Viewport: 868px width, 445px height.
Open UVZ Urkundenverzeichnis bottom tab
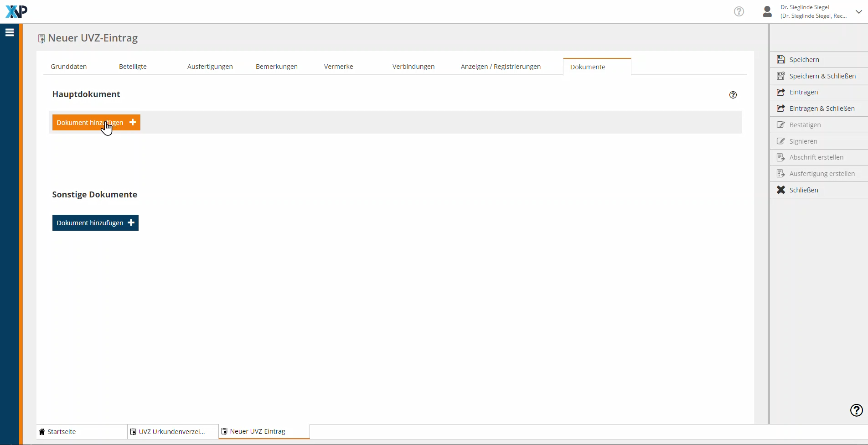tap(172, 432)
